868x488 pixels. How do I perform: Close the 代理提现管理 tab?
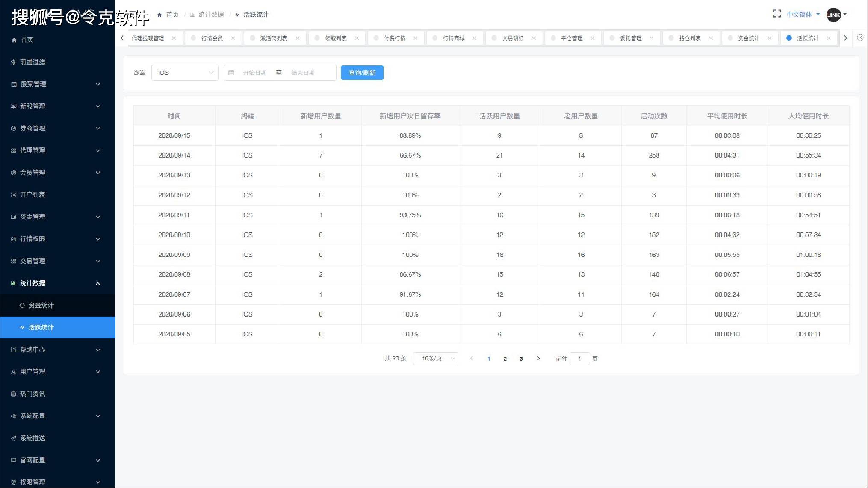coord(174,38)
